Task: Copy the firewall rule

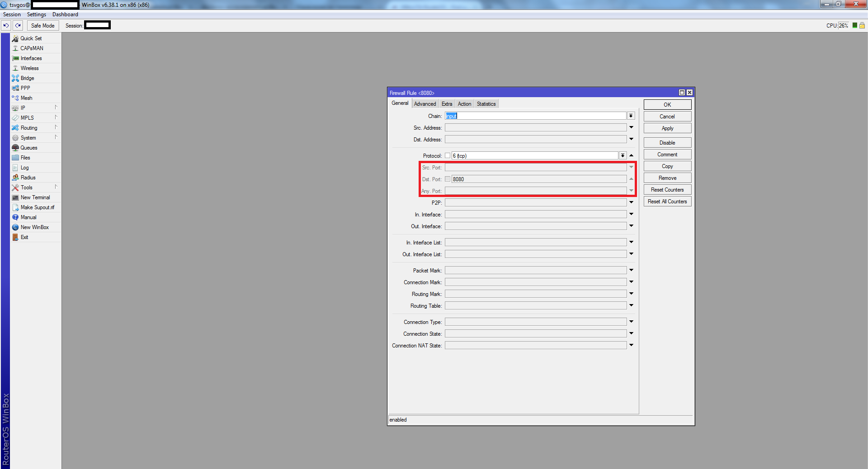Action: coord(667,166)
